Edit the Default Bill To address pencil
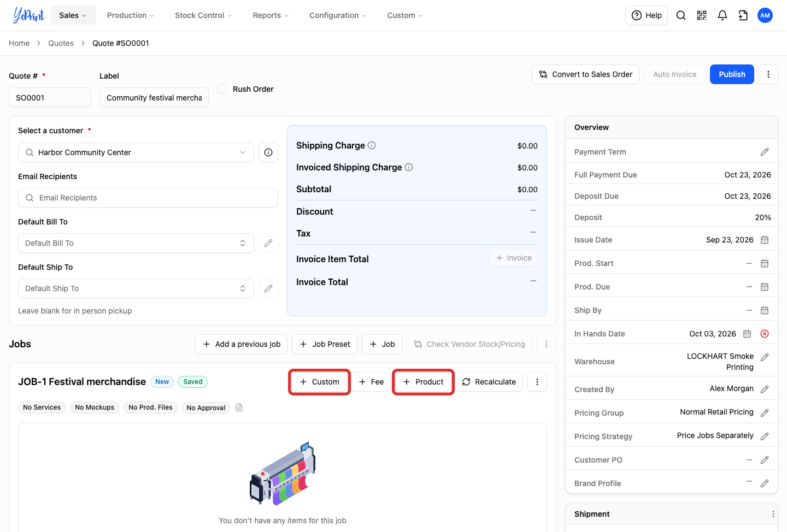Image resolution: width=787 pixels, height=532 pixels. tap(268, 243)
